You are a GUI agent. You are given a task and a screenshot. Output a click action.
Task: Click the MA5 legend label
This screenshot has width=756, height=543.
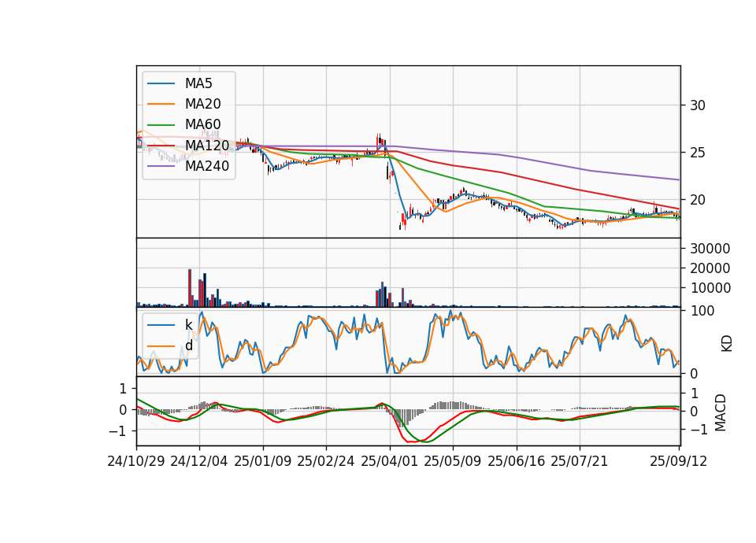click(198, 83)
